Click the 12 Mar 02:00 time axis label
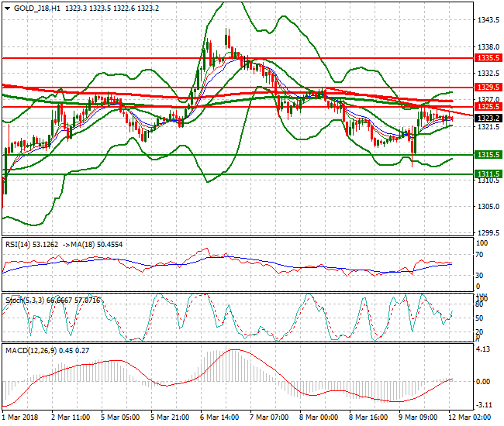The width and height of the screenshot is (504, 426). [x=470, y=417]
